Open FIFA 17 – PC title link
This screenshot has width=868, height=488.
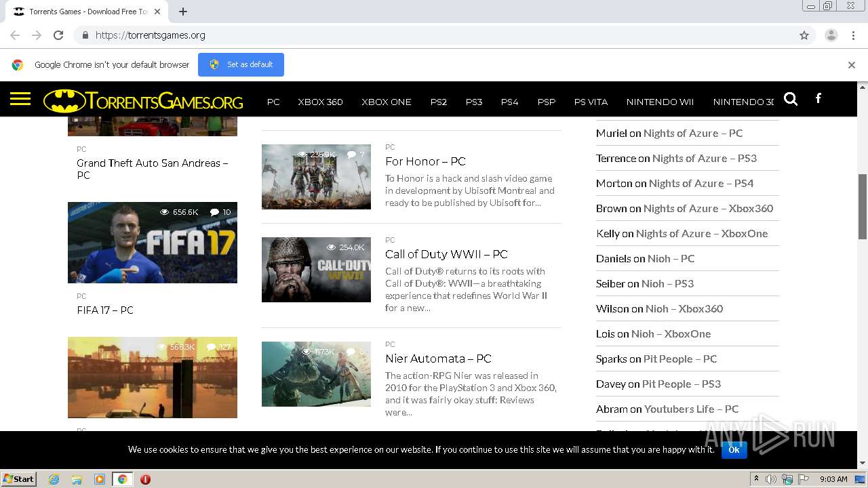pyautogui.click(x=105, y=310)
